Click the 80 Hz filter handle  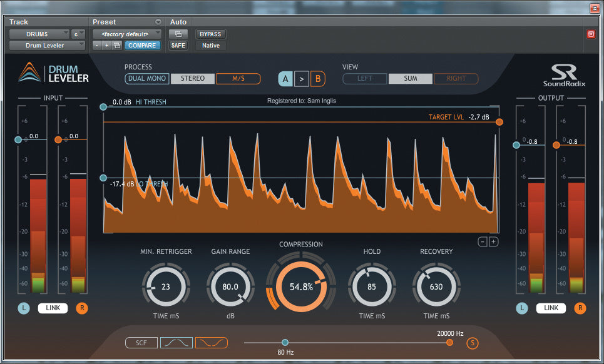click(x=285, y=343)
